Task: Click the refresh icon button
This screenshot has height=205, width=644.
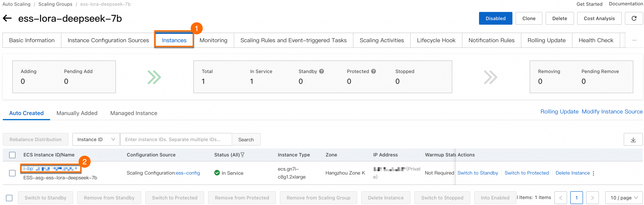Action: click(x=634, y=18)
